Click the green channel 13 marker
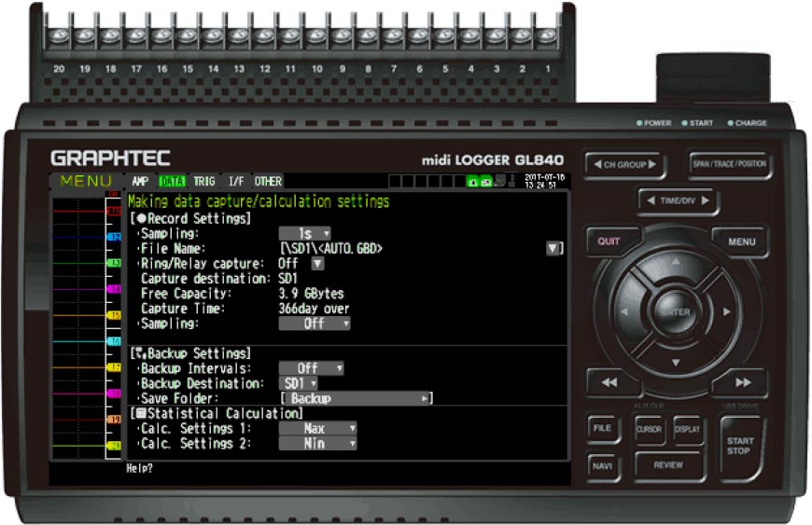Screen dimensions: 812x525 click(114, 263)
